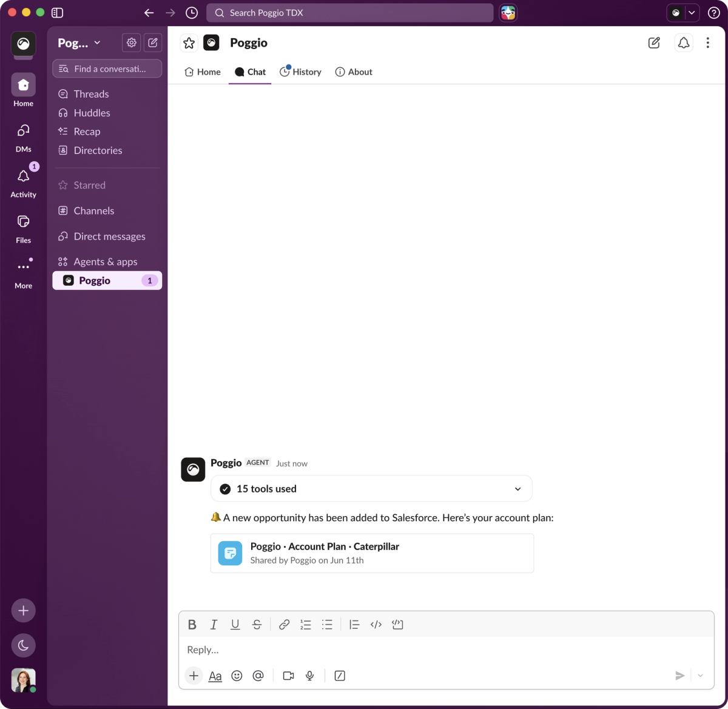Switch to the Chat tab
Image resolution: width=728 pixels, height=709 pixels.
point(250,72)
